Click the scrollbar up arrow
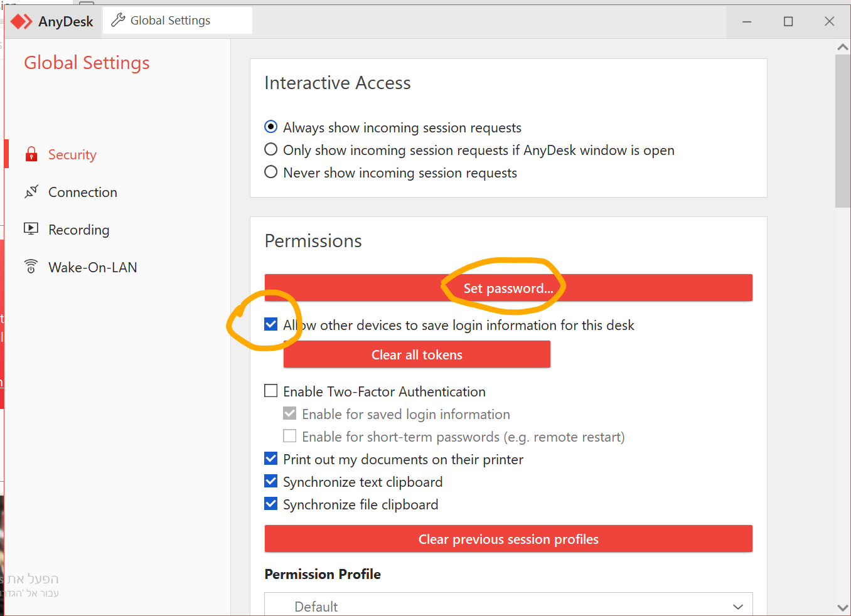Image resolution: width=851 pixels, height=616 pixels. click(843, 47)
